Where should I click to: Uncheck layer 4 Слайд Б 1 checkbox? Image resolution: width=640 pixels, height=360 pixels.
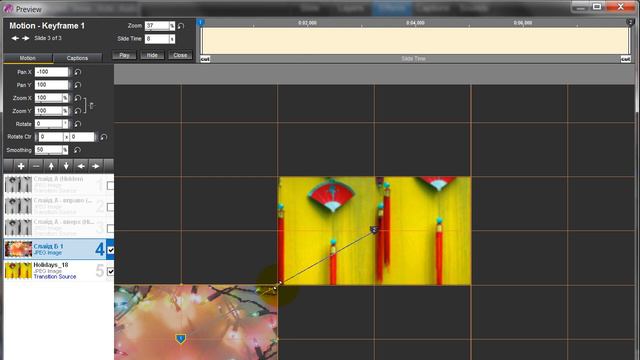click(x=110, y=250)
